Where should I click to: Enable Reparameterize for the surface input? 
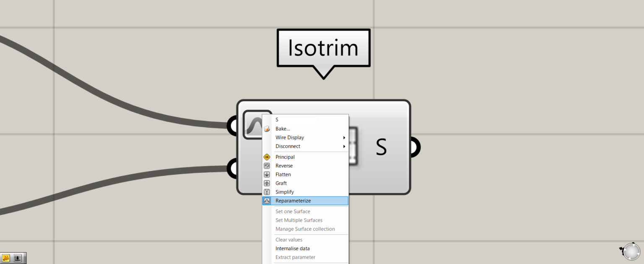[293, 201]
